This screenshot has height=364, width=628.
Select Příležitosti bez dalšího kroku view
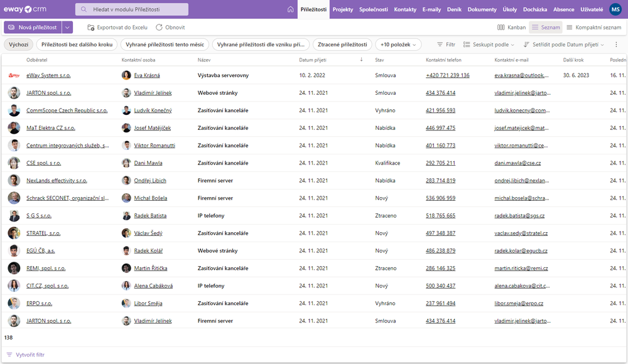[77, 45]
